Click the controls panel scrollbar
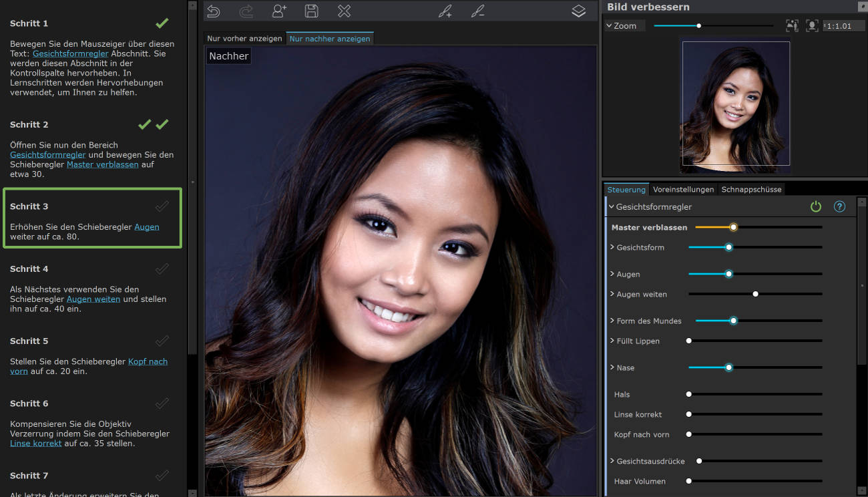 pos(861,285)
